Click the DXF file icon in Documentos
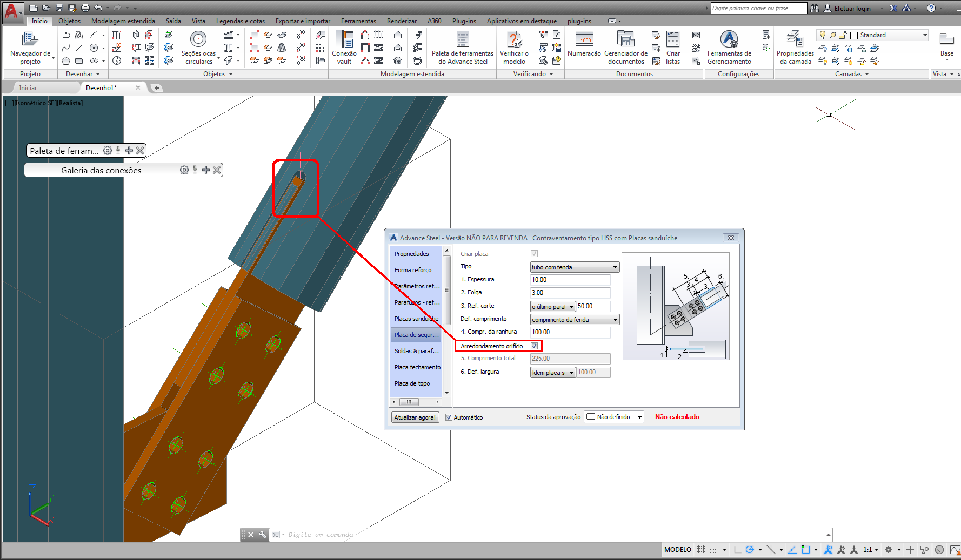Image resolution: width=961 pixels, height=560 pixels. click(x=696, y=48)
